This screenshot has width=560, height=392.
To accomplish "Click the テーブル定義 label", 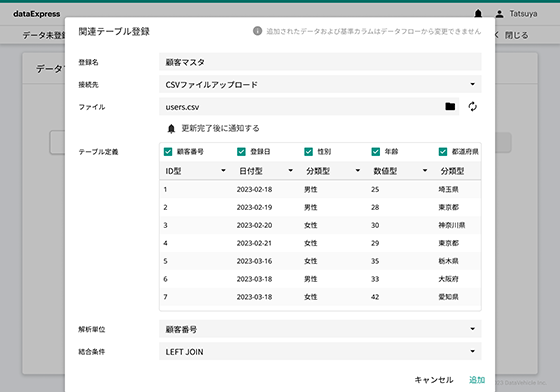I will [x=98, y=152].
